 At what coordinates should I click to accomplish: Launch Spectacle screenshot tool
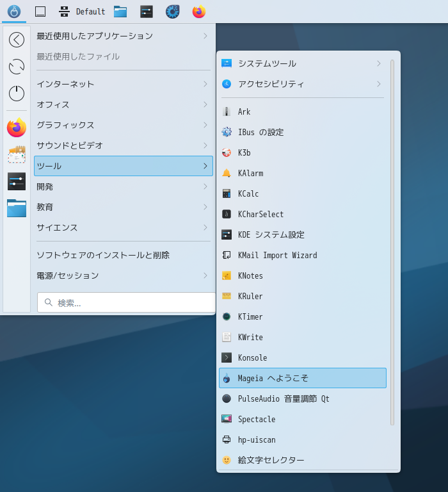[x=303, y=419]
